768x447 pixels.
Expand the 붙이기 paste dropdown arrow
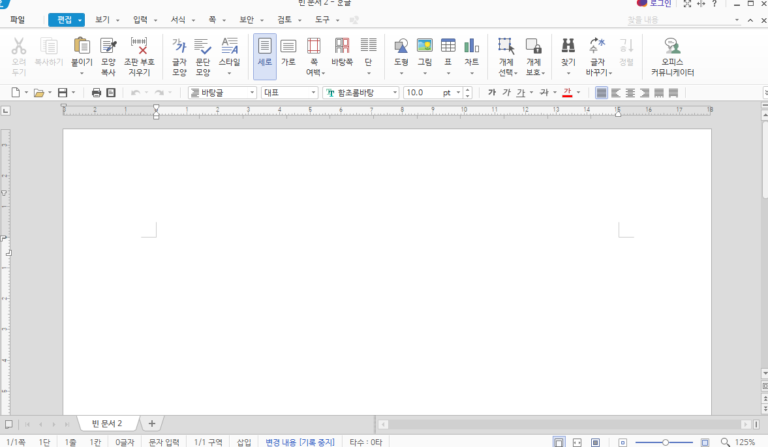82,73
